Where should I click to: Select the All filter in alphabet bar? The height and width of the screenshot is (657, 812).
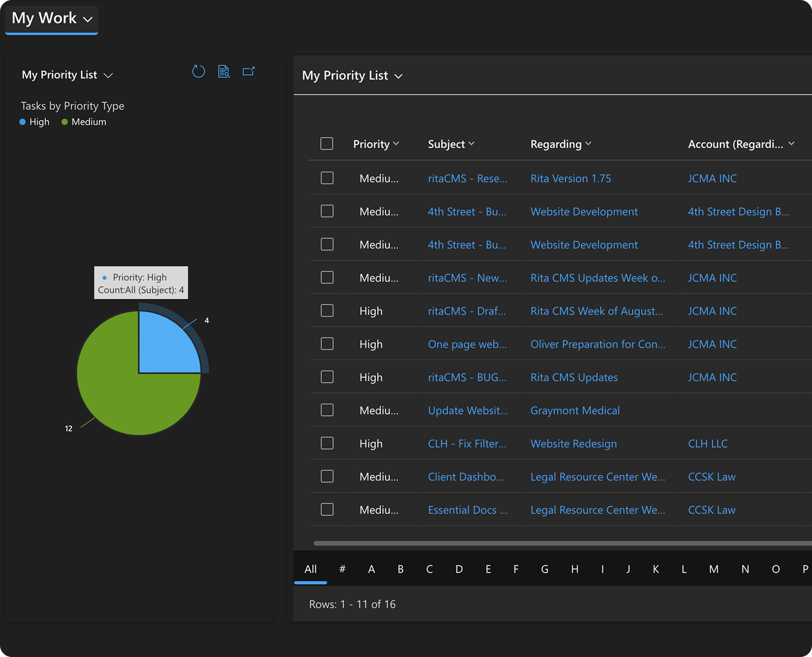click(x=311, y=569)
